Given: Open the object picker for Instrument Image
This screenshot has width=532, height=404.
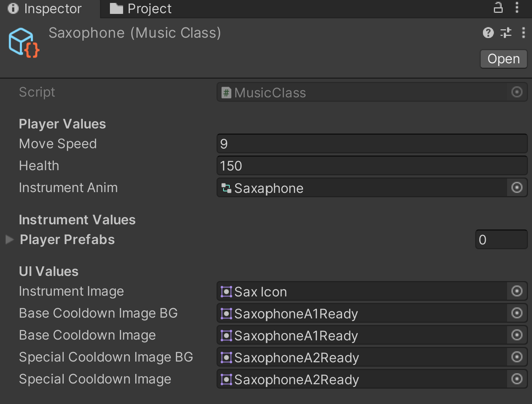Looking at the screenshot, I should pos(517,291).
